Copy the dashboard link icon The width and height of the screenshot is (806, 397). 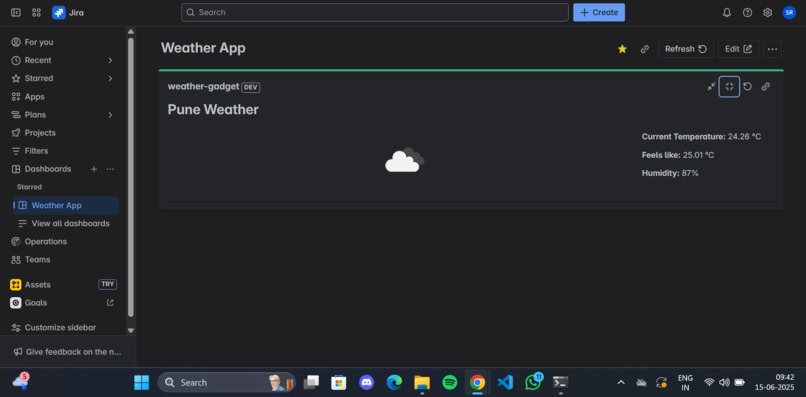point(644,49)
